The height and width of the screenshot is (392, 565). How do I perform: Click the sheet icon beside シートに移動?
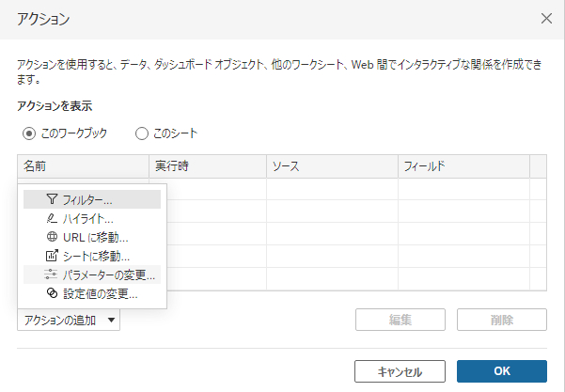tap(52, 256)
